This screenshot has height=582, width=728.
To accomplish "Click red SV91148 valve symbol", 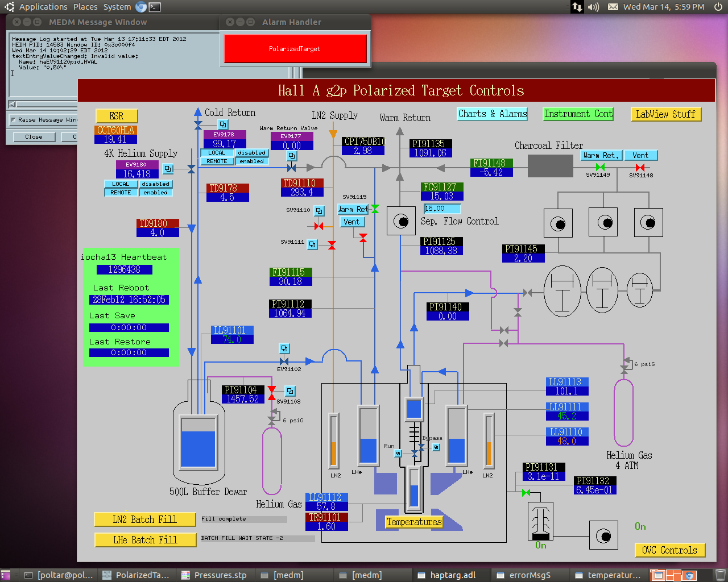I will (640, 167).
